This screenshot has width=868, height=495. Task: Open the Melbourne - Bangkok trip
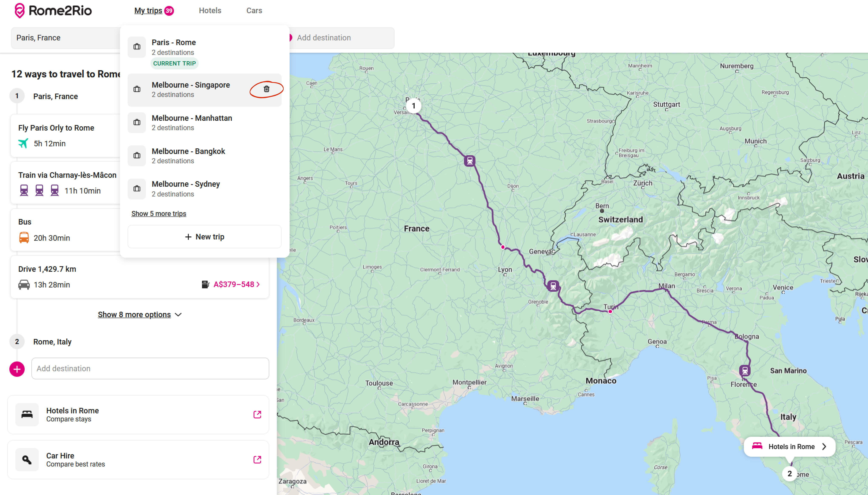204,156
